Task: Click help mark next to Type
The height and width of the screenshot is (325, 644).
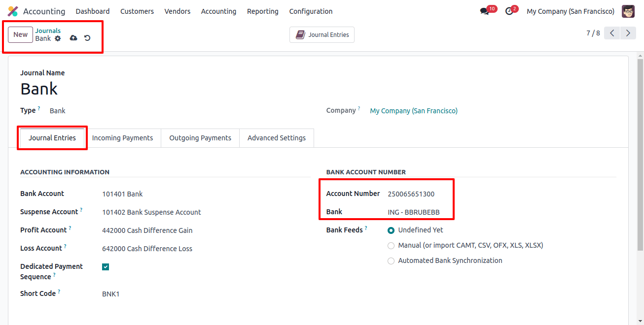Action: [x=39, y=108]
